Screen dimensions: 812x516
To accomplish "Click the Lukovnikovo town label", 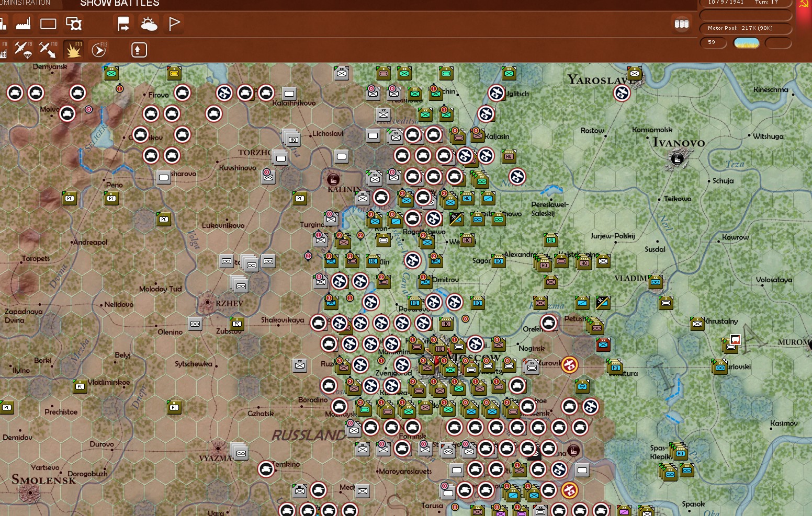I will coord(223,225).
